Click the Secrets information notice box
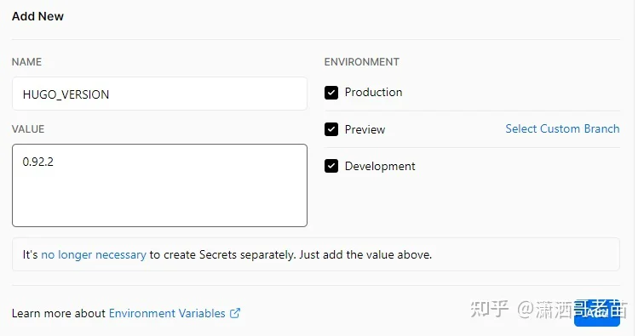The width and height of the screenshot is (644, 336). click(x=315, y=254)
